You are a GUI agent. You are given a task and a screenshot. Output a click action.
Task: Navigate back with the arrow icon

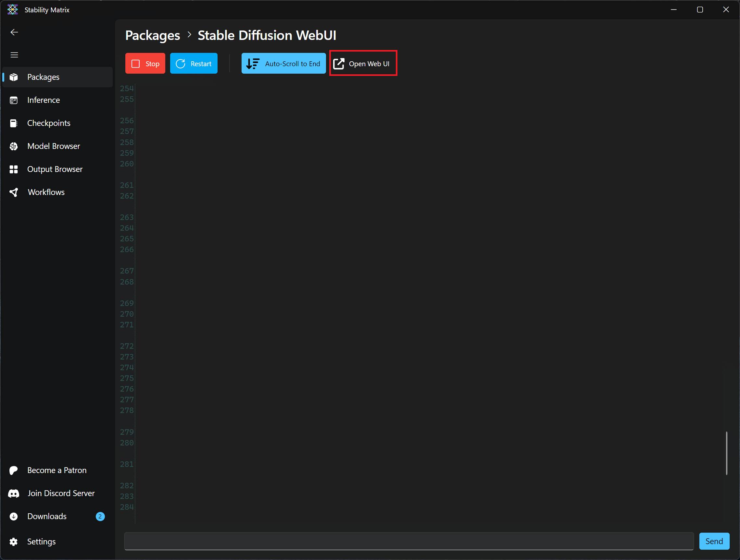pos(14,32)
